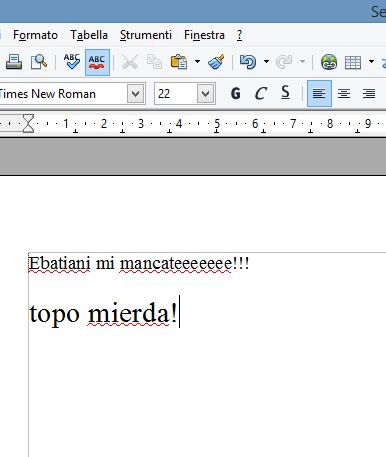Screen dimensions: 386x457
Task: Open the Finestra menu
Action: [x=204, y=35]
